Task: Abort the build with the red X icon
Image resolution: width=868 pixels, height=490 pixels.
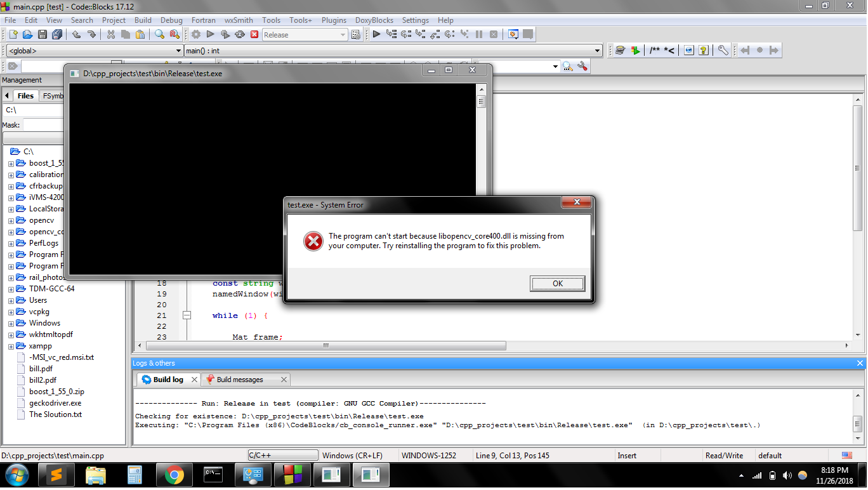Action: [x=254, y=34]
